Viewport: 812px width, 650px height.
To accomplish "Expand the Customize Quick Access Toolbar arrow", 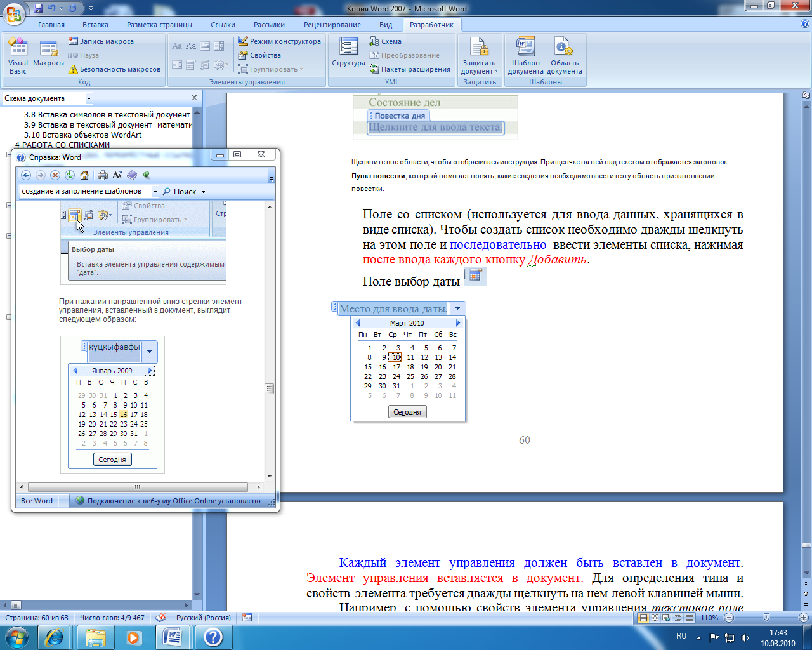I will pos(91,8).
